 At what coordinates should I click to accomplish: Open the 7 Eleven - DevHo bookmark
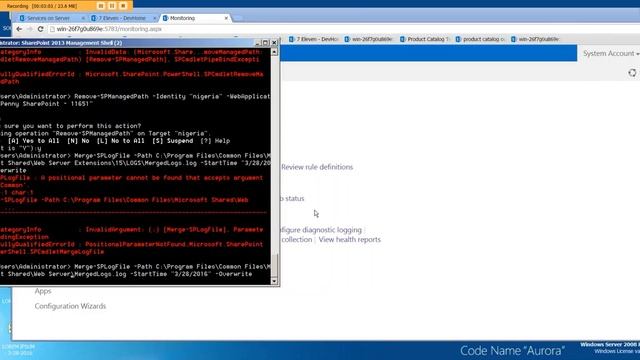pos(313,39)
